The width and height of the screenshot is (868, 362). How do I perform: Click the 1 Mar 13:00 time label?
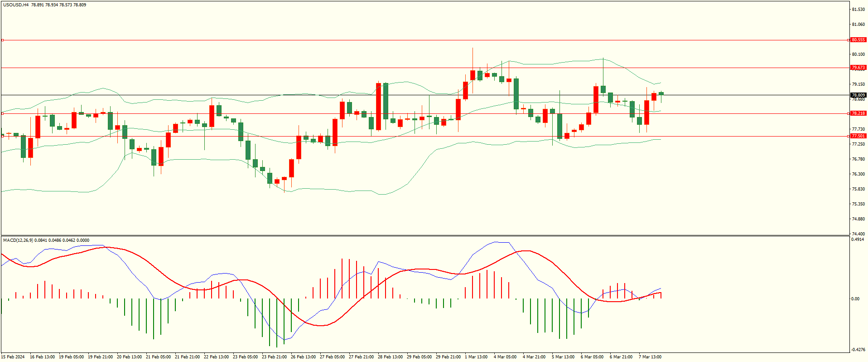pyautogui.click(x=476, y=357)
